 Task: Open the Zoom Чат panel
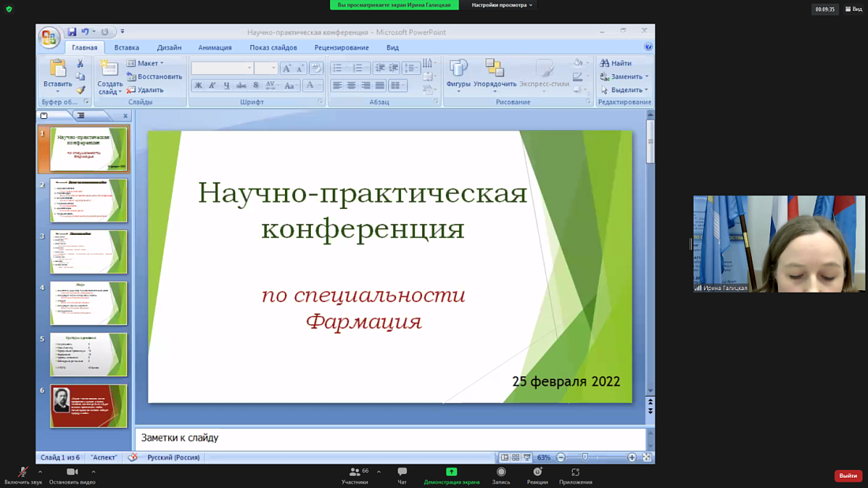[401, 476]
